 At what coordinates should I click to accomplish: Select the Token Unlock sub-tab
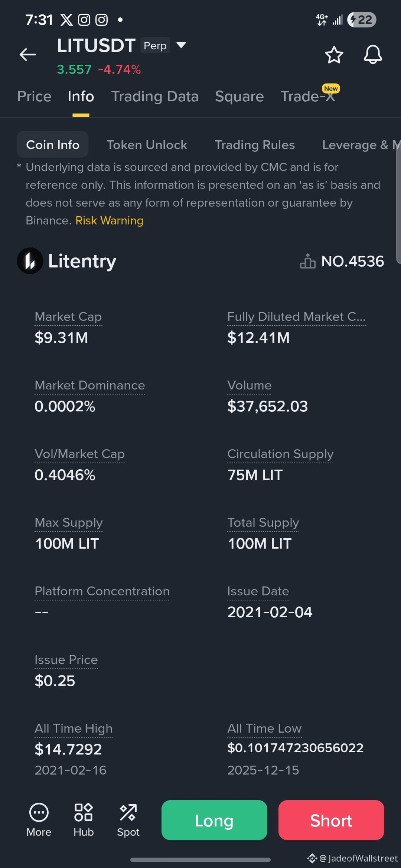[x=147, y=145]
